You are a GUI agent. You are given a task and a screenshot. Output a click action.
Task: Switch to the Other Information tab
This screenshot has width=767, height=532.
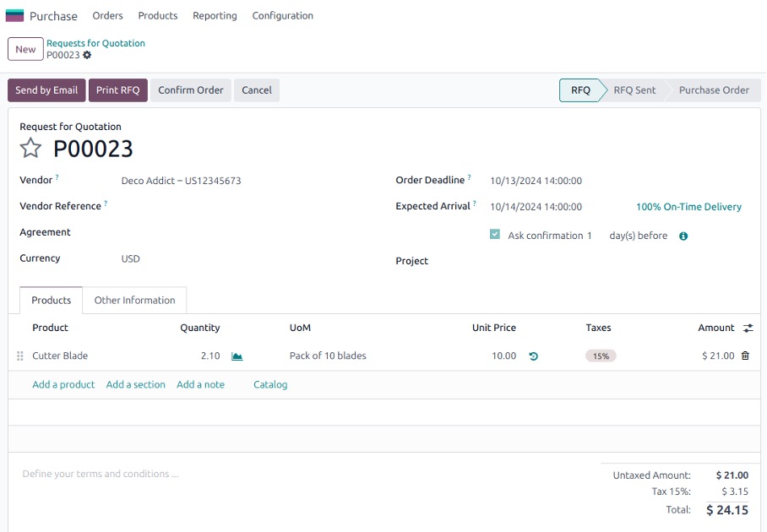pos(134,301)
